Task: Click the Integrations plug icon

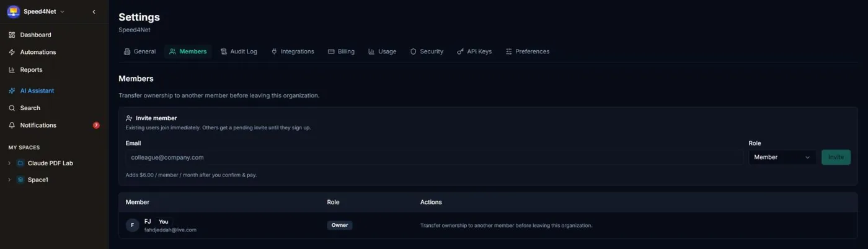Action: point(274,51)
